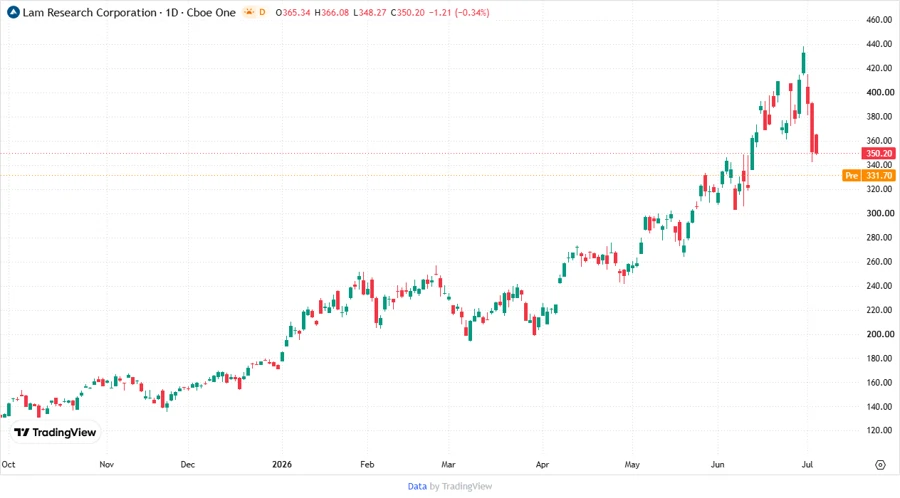Click the Feb label on time axis
900x498 pixels.
[367, 464]
